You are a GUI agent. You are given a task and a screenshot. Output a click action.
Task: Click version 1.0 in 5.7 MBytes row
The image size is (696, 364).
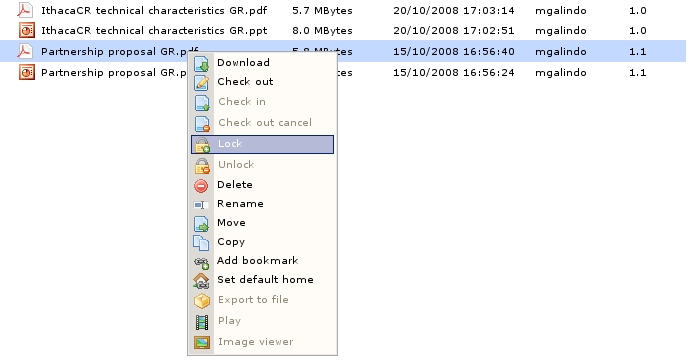click(x=637, y=11)
